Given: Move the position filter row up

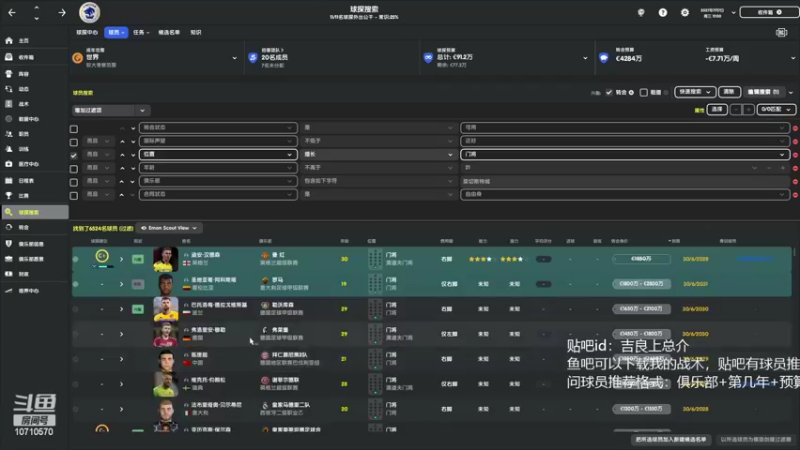Looking at the screenshot, I should point(122,155).
